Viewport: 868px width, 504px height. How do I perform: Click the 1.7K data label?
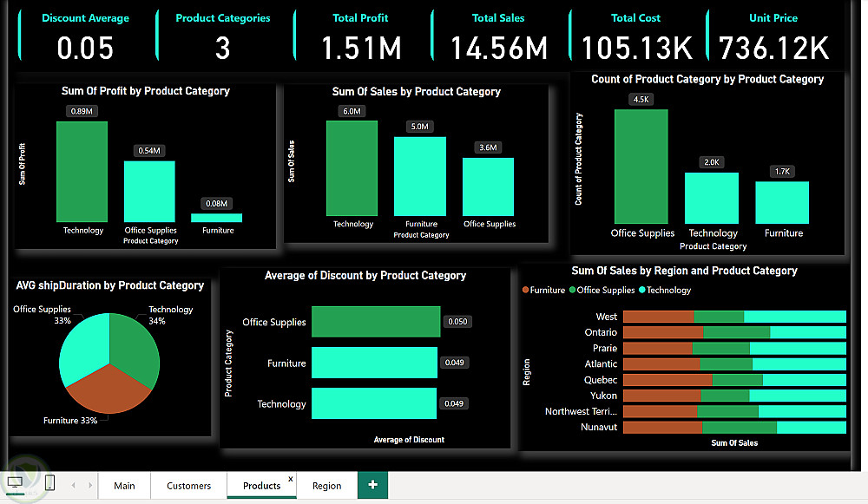pos(782,172)
